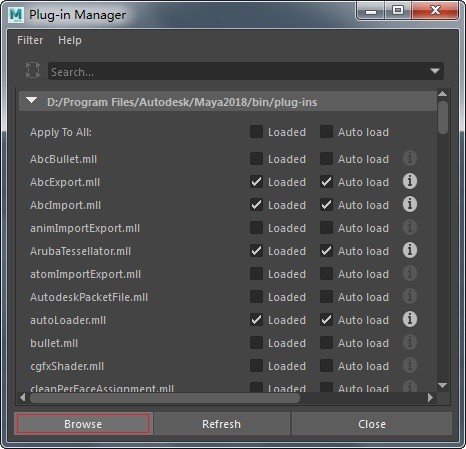Show info for ArubaTessellator.mll

click(410, 250)
